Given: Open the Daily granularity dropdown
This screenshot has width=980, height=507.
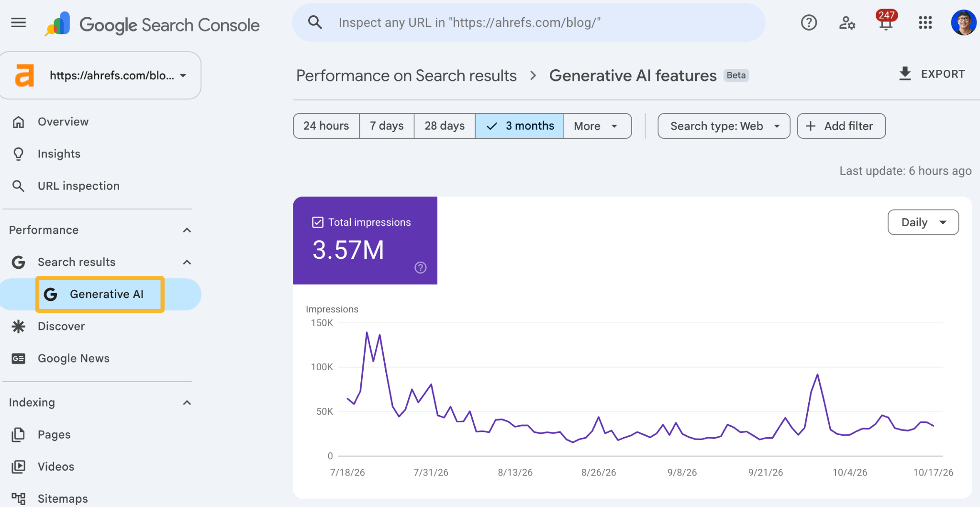Looking at the screenshot, I should 923,222.
